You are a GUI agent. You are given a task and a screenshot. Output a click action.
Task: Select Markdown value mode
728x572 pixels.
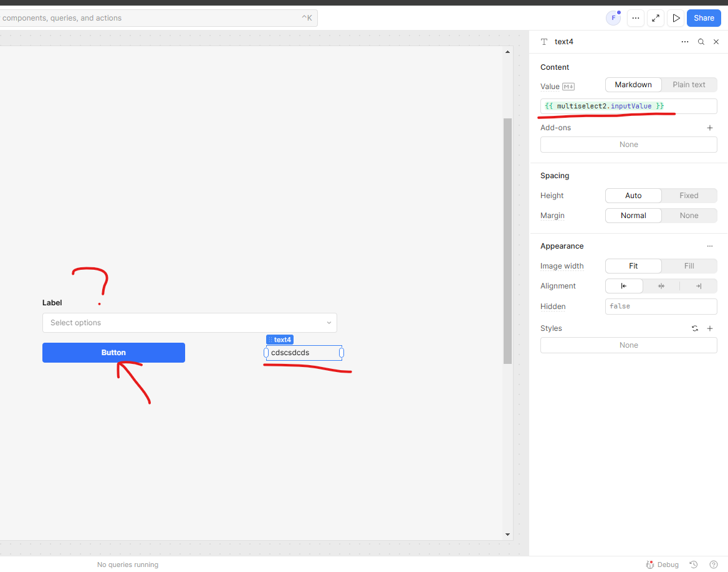coord(633,85)
